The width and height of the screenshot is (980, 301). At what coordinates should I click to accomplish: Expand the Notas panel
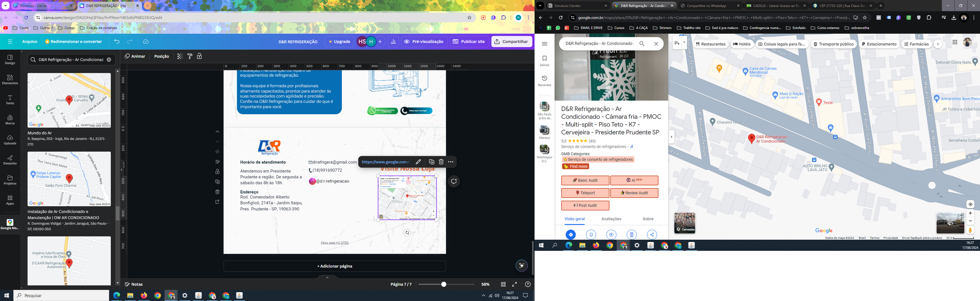(x=134, y=284)
